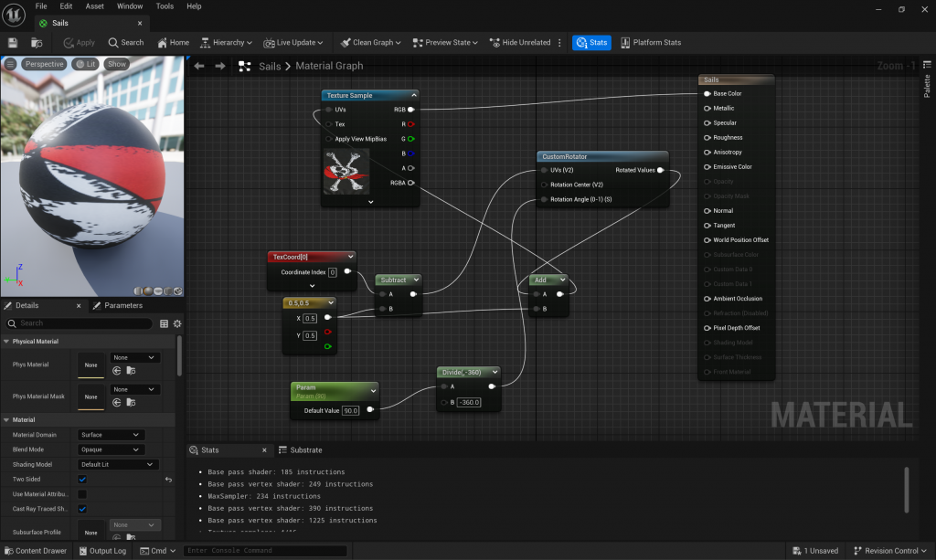This screenshot has height=560, width=936.
Task: Click the Details search field
Action: 79,323
